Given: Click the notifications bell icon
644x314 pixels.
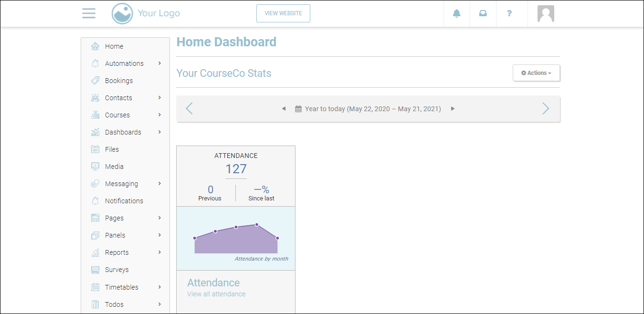Looking at the screenshot, I should point(457,13).
